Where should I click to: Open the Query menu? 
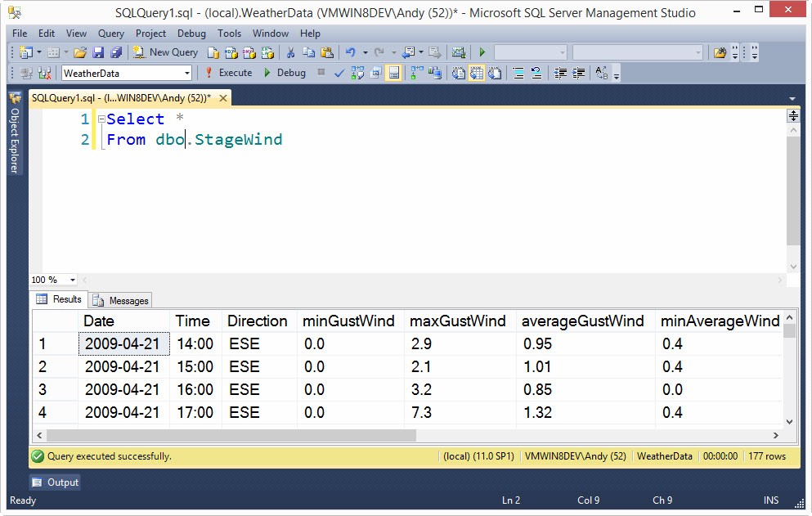[111, 34]
